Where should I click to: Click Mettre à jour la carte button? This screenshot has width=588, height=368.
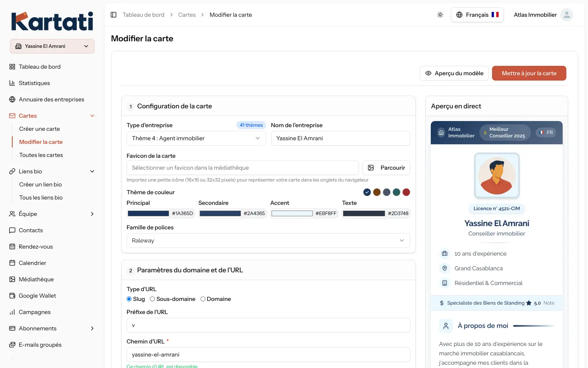(529, 73)
